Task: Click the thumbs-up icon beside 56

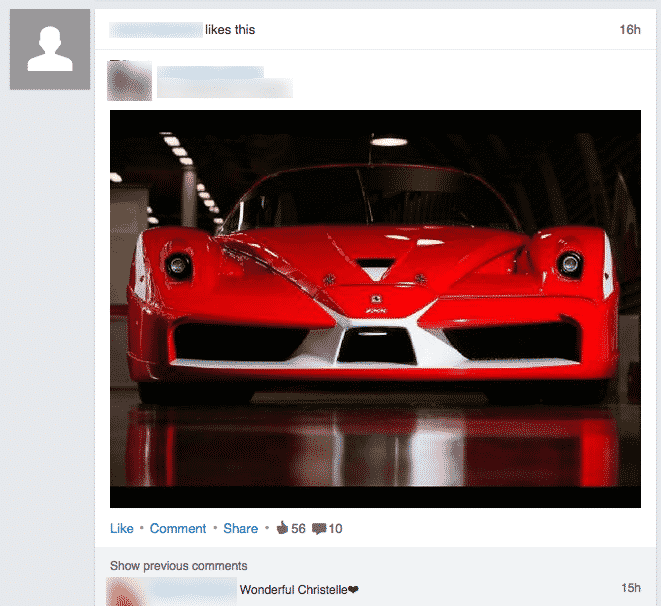Action: click(x=281, y=528)
